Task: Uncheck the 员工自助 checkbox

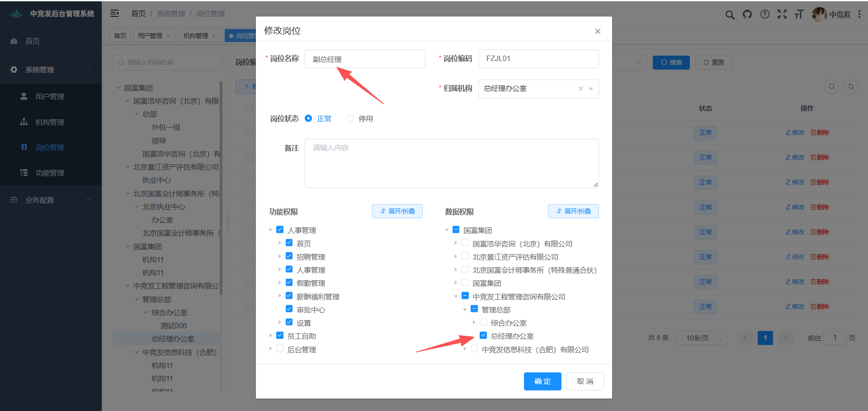Action: click(280, 335)
